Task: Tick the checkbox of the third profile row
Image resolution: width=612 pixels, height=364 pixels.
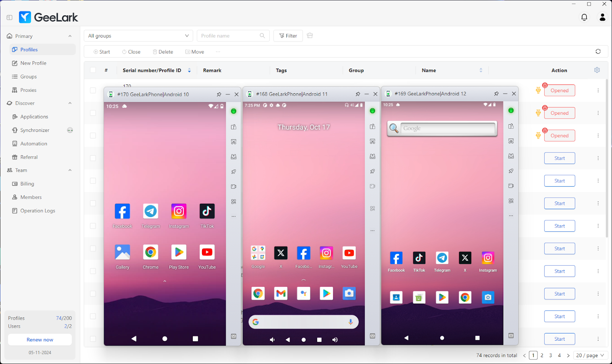Action: [x=93, y=135]
